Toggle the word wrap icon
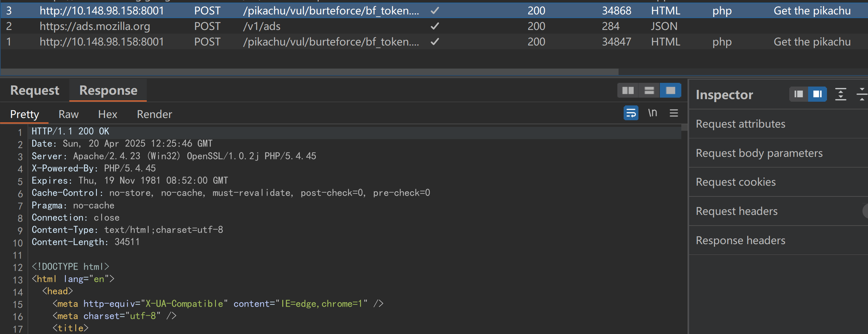The image size is (868, 334). [x=631, y=113]
